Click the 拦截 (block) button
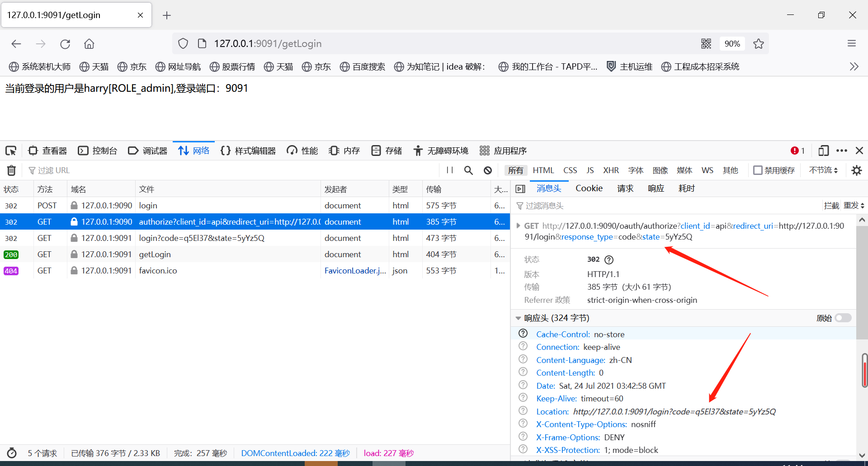 click(831, 206)
